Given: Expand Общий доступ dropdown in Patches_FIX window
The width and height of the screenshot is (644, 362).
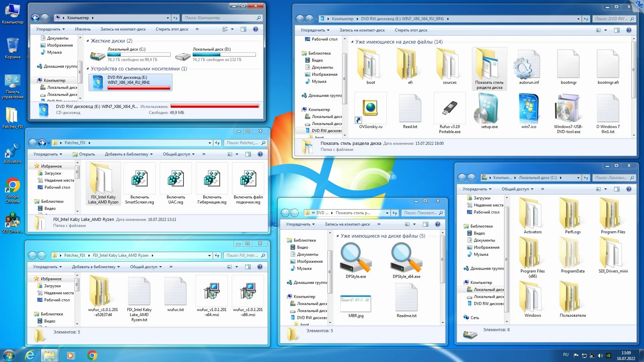Looking at the screenshot, I should 179,154.
